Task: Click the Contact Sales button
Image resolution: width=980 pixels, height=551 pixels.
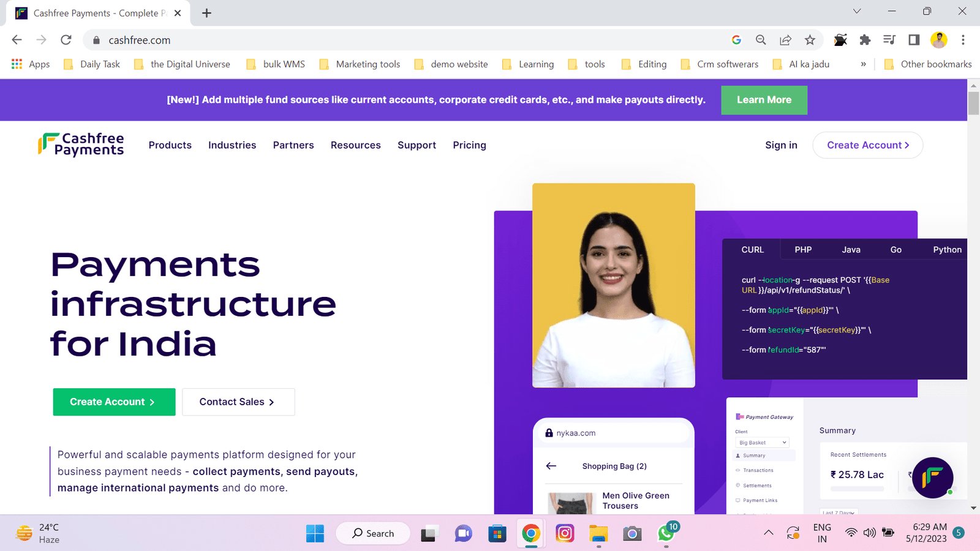Action: tap(238, 402)
